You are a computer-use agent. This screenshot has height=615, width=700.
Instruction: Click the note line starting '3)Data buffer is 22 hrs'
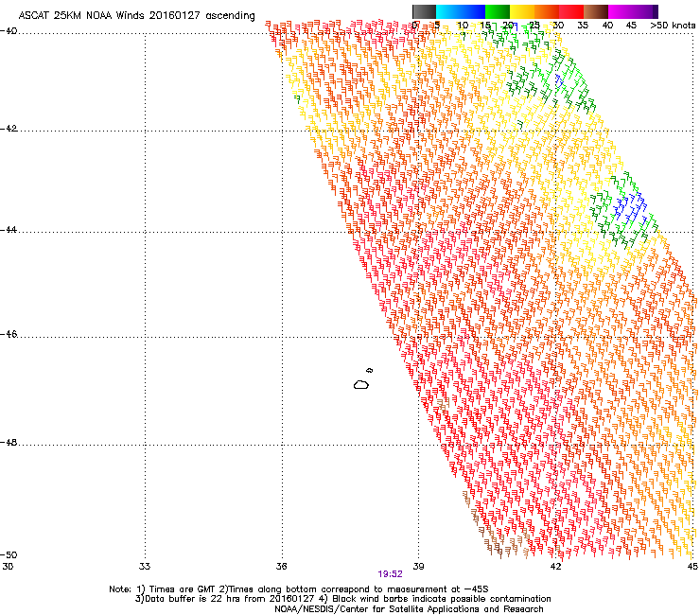tap(342, 599)
